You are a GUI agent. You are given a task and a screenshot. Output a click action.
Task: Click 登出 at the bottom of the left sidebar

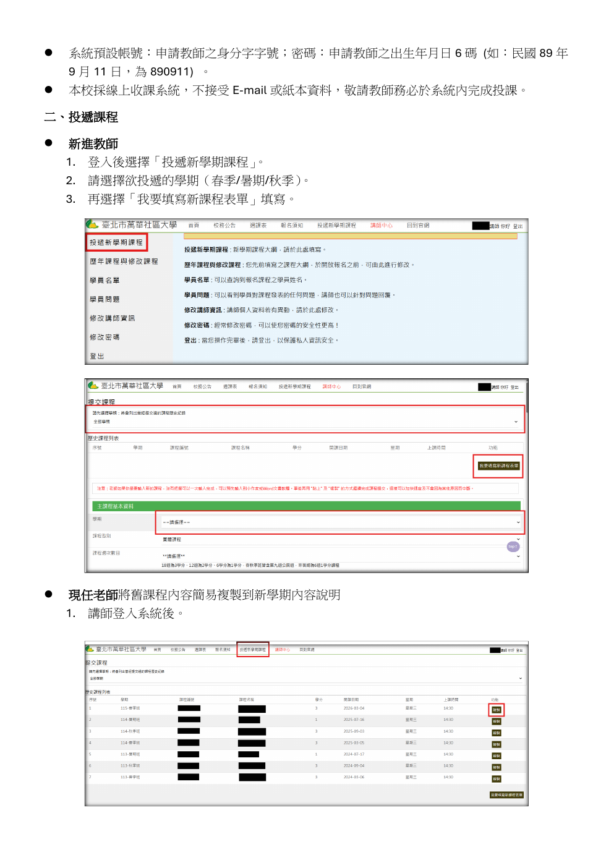pyautogui.click(x=96, y=356)
